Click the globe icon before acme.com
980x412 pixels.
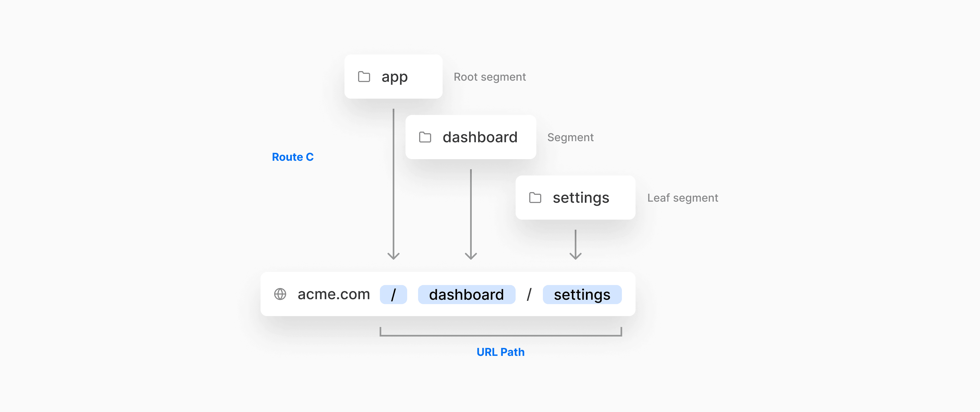point(280,294)
